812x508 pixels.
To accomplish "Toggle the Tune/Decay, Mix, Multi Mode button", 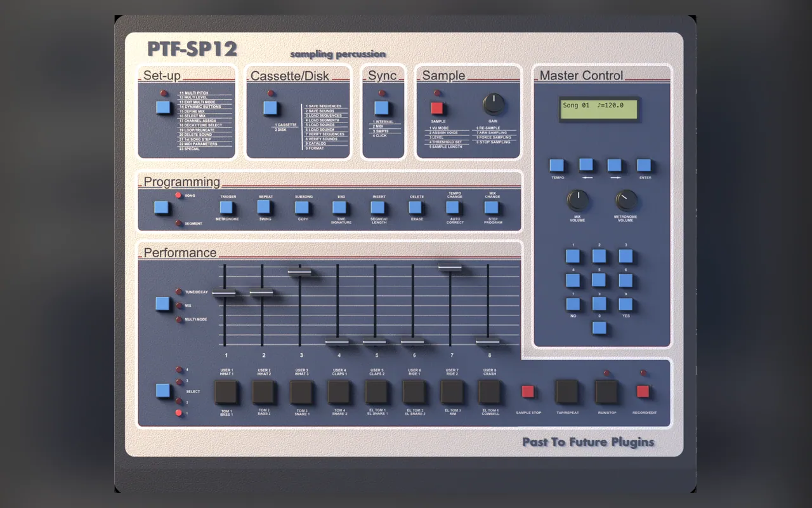I will [163, 304].
